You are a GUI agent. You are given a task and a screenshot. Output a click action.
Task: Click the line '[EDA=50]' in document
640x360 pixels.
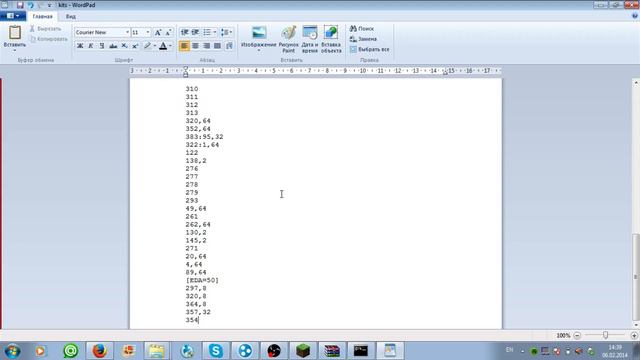[202, 280]
